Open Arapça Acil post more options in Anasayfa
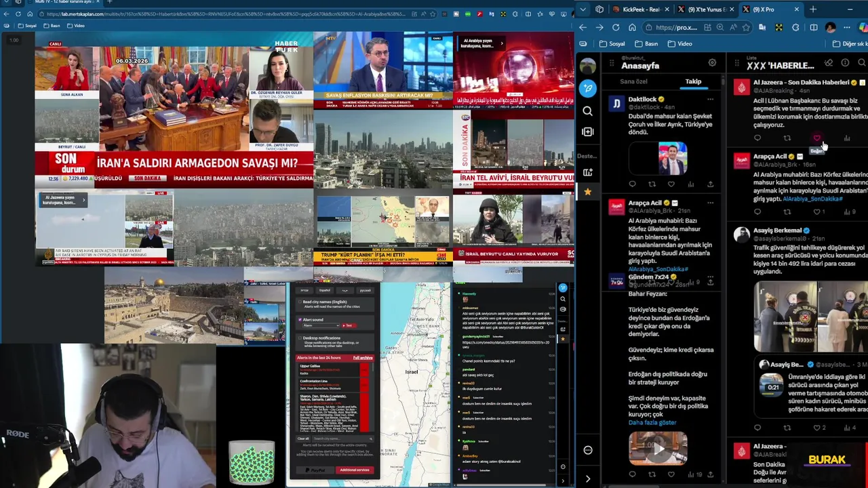The image size is (868, 488). (710, 203)
